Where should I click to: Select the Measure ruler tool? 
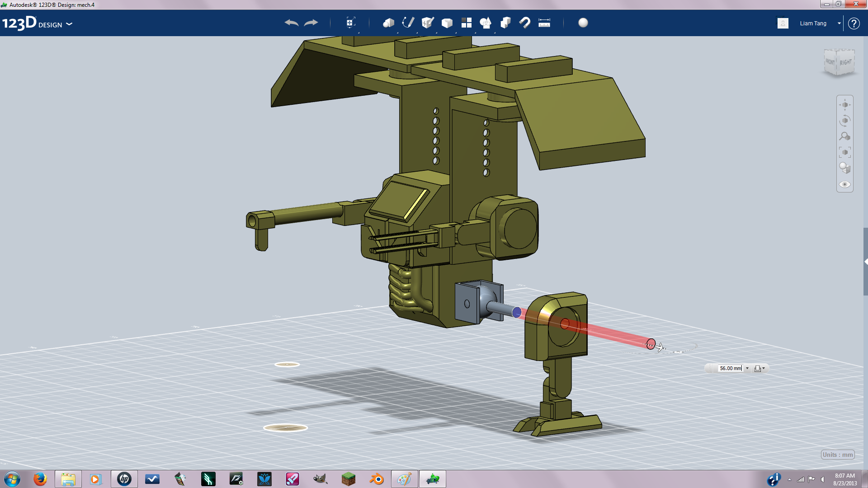[544, 23]
